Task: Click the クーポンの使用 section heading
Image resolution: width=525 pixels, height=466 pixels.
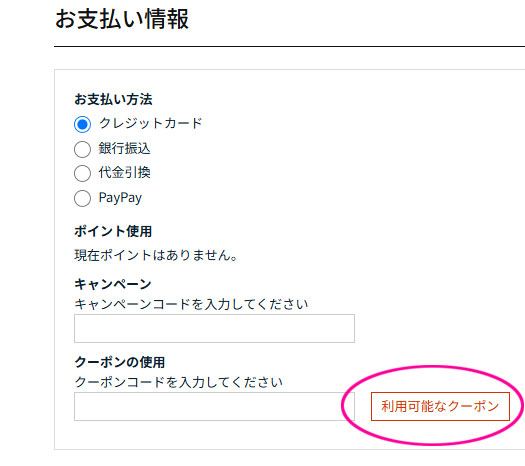Action: pos(120,362)
